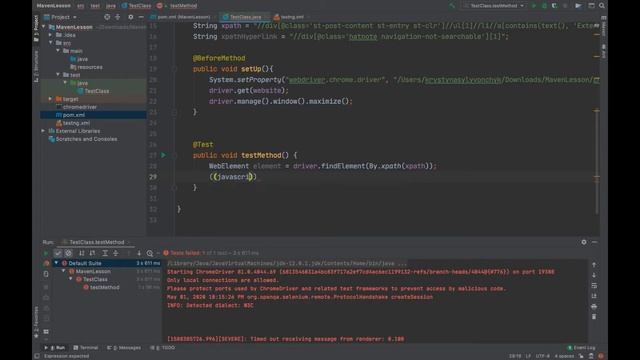Image resolution: width=640 pixels, height=360 pixels.
Task: Select testng.xml in the project tree
Action: click(73, 123)
